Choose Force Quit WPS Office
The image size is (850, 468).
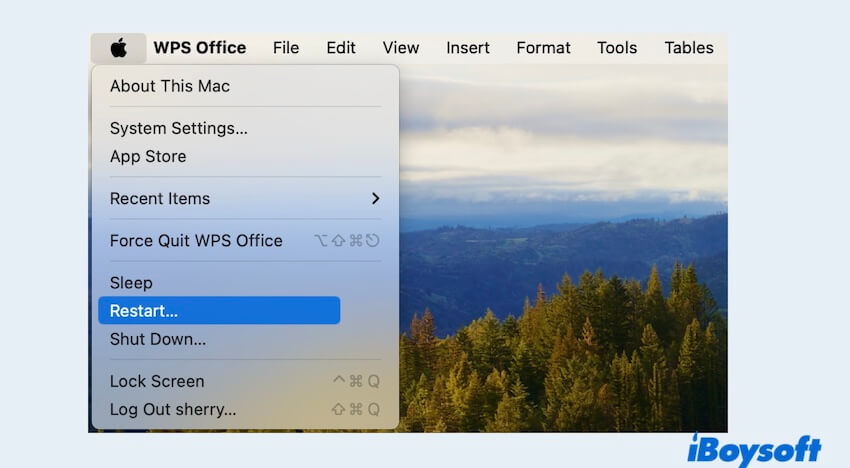pos(246,241)
